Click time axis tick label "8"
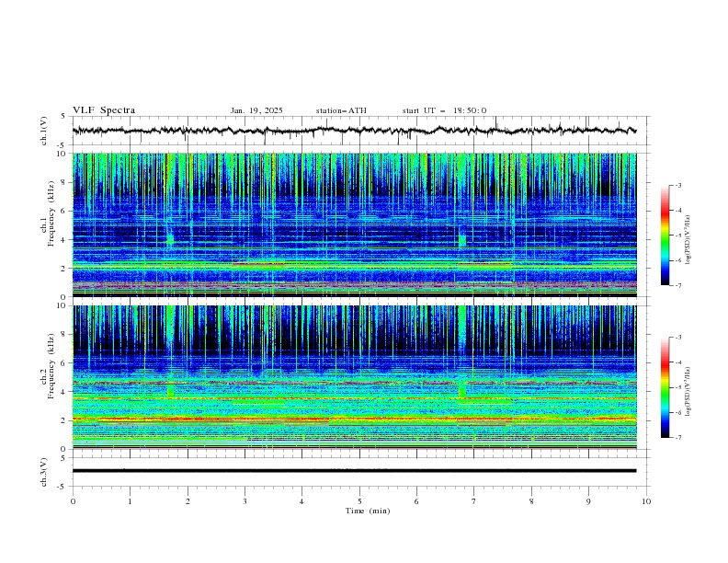This screenshot has width=728, height=563. point(531,501)
